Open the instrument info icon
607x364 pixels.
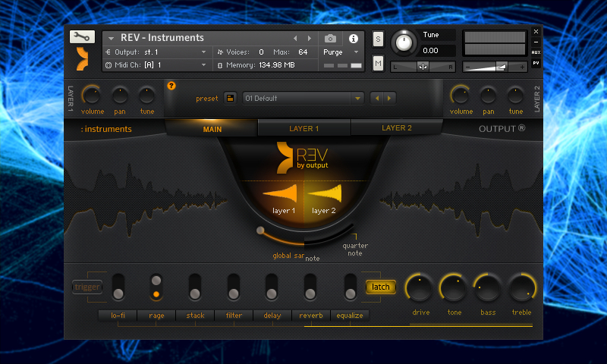353,38
